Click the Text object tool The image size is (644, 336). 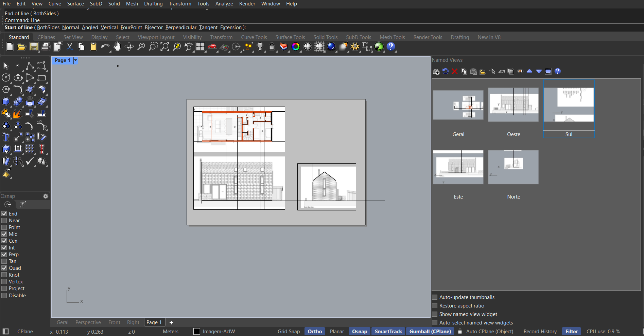coord(6,137)
